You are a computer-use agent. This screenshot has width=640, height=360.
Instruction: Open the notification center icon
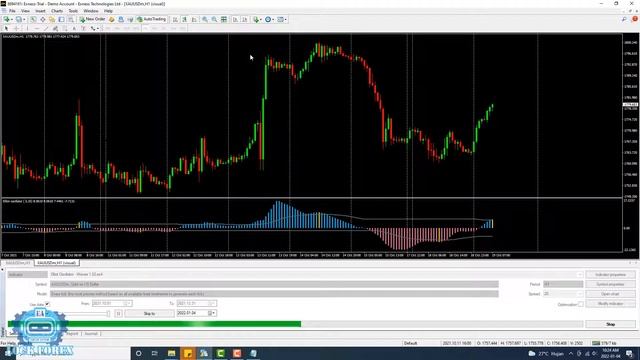629,353
